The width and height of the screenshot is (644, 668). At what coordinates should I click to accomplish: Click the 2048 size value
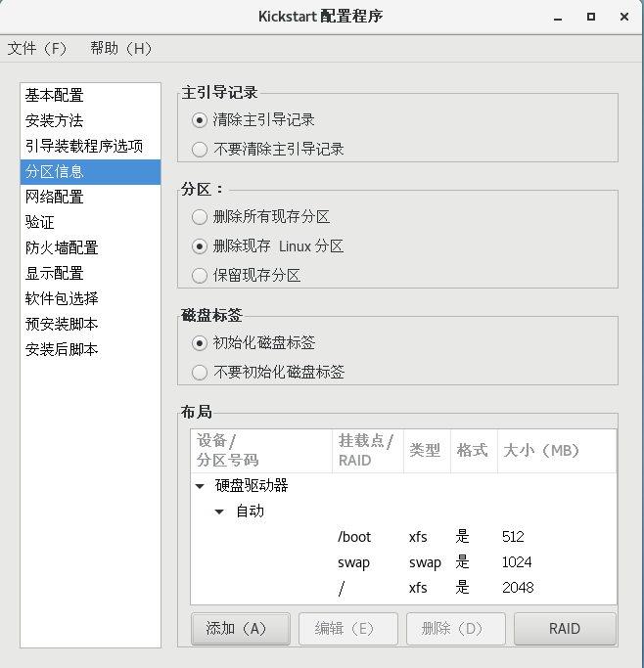518,588
